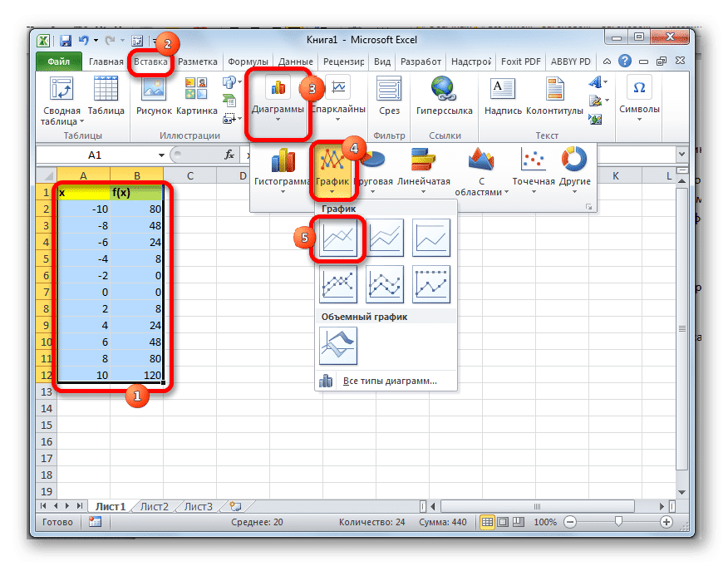Expand the Спарклайны dropdown

point(337,120)
